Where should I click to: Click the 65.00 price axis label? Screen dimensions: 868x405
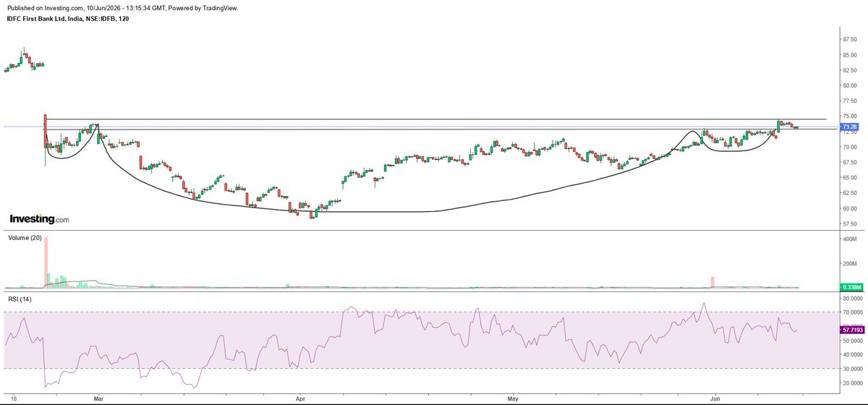tap(850, 178)
